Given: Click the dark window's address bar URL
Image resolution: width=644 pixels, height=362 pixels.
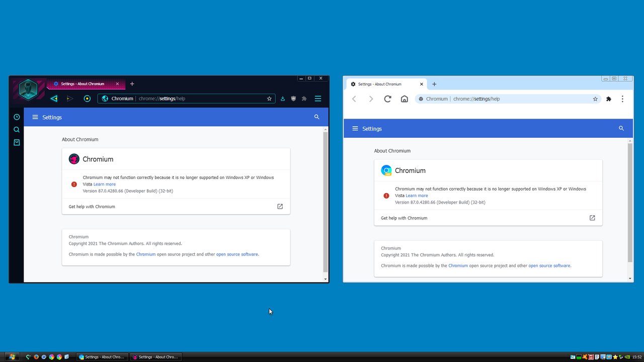Looking at the screenshot, I should [162, 99].
